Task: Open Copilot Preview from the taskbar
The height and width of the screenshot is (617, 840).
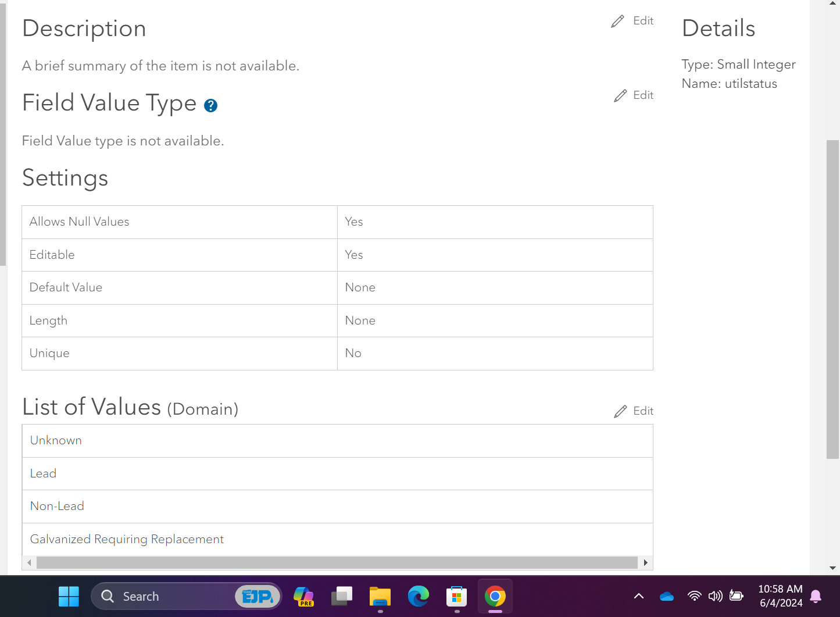Action: click(x=303, y=596)
